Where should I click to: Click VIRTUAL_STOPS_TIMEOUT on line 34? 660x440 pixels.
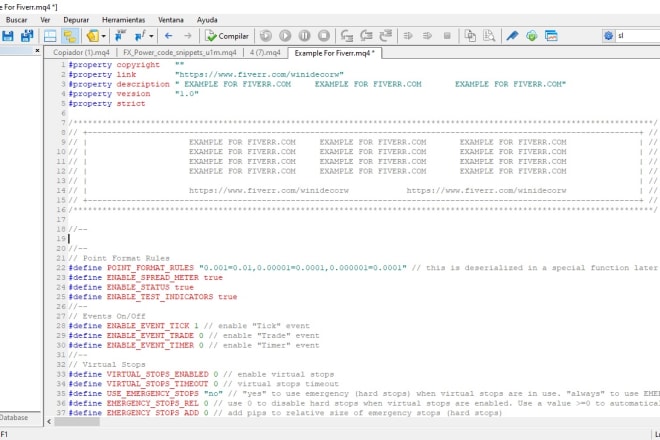click(157, 384)
